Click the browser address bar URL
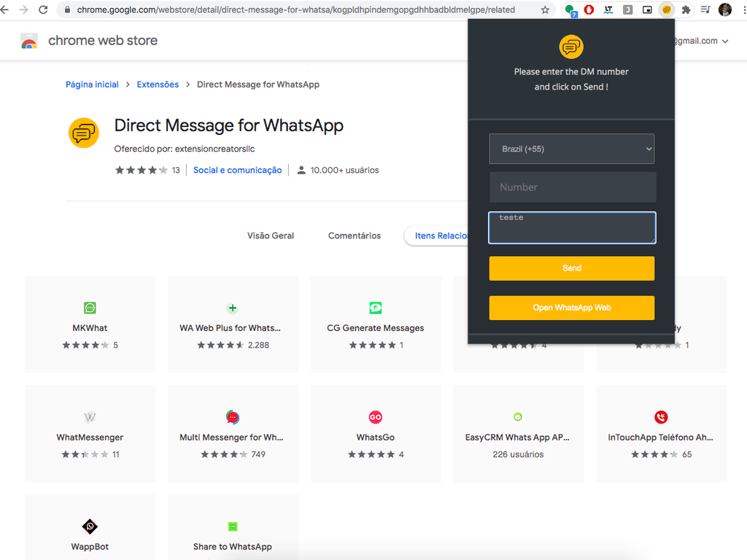The image size is (747, 560). click(x=296, y=9)
